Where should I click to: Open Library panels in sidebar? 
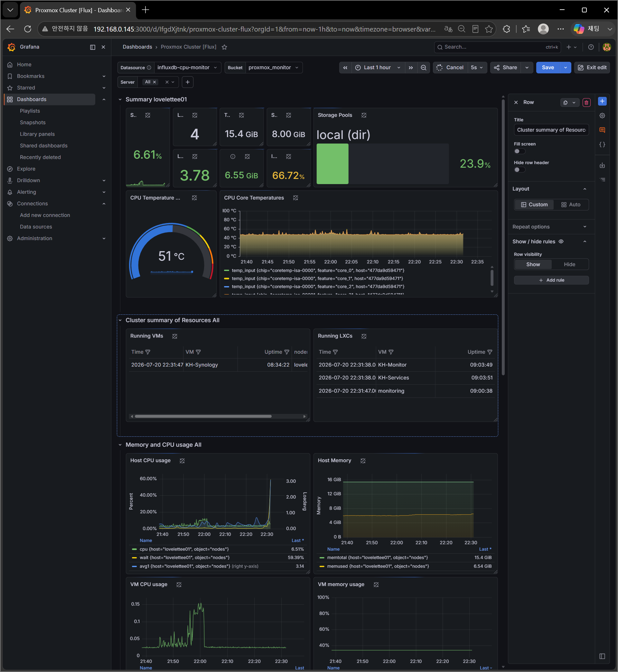pyautogui.click(x=37, y=134)
